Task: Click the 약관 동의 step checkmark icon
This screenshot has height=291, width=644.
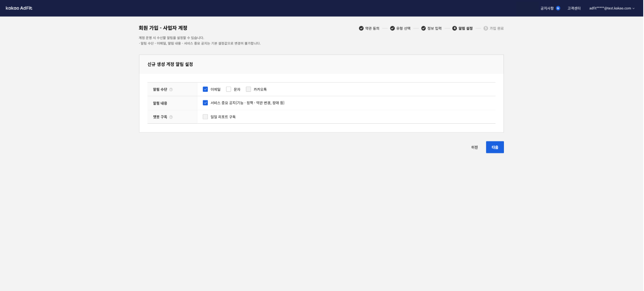Action: [x=361, y=28]
